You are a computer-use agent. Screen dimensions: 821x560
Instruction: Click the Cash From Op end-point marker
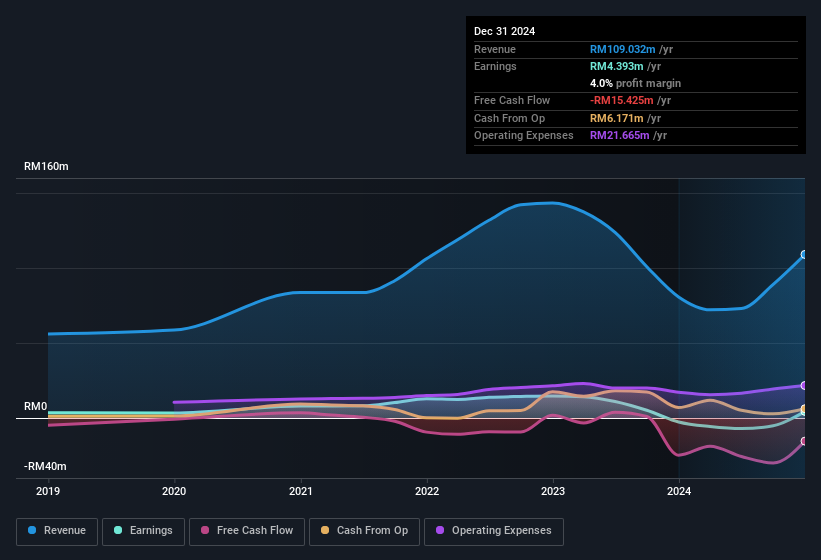[x=804, y=409]
